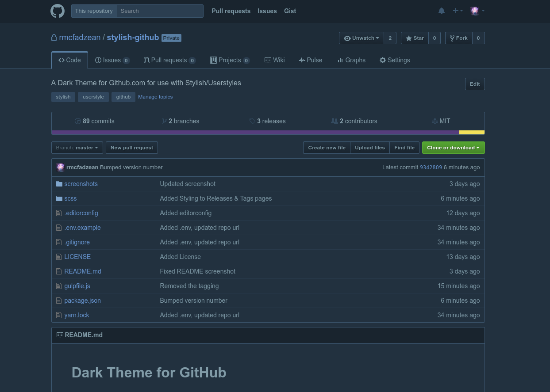
Task: Click the book icon in README.md header
Action: (60, 335)
